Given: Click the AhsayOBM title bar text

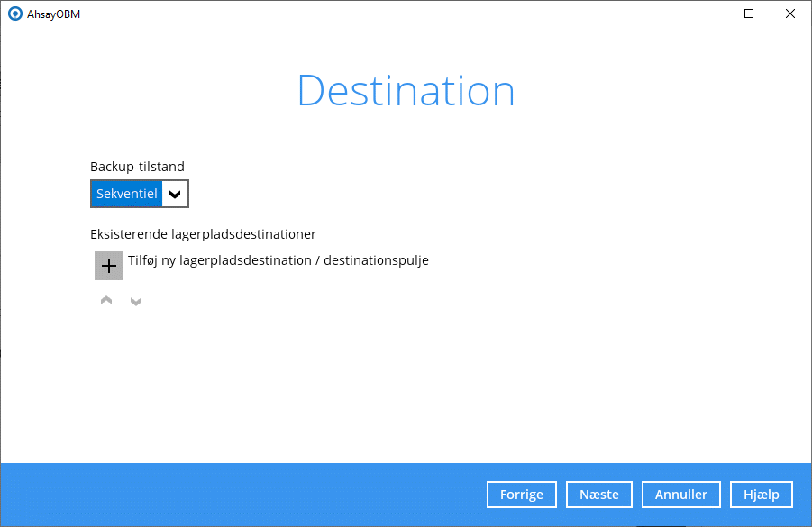Looking at the screenshot, I should click(54, 14).
